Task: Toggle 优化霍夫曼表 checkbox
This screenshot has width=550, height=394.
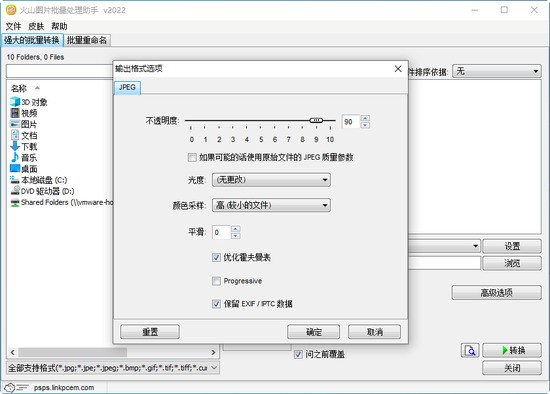Action: coord(216,258)
